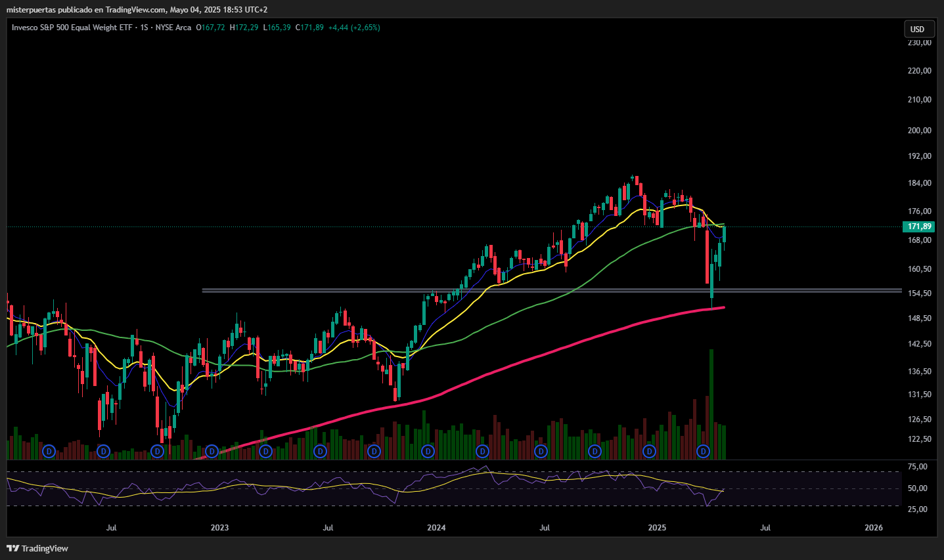The image size is (944, 560).
Task: Click the low value L165,39
Action: (277, 28)
